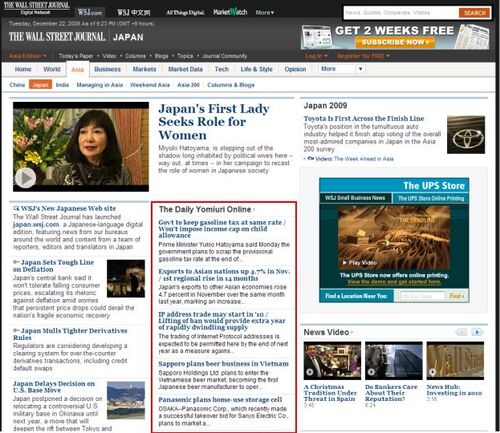500x433 pixels.
Task: Open Journal Community link
Action: click(x=225, y=56)
